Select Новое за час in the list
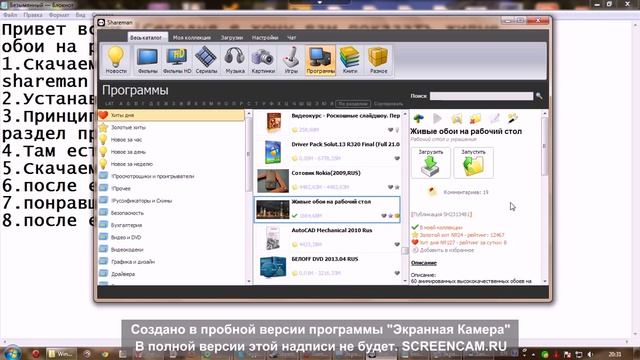The image size is (640, 360). [171, 140]
